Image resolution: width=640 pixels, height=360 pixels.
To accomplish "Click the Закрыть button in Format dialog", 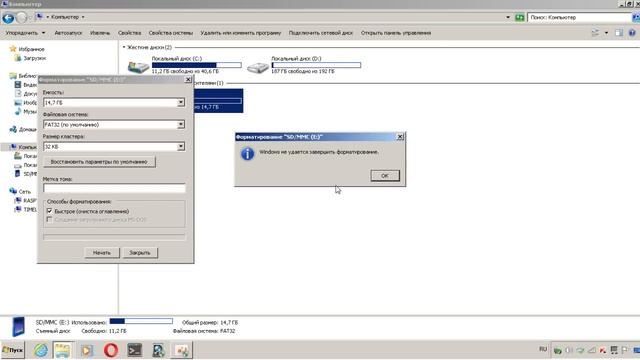I will [140, 253].
